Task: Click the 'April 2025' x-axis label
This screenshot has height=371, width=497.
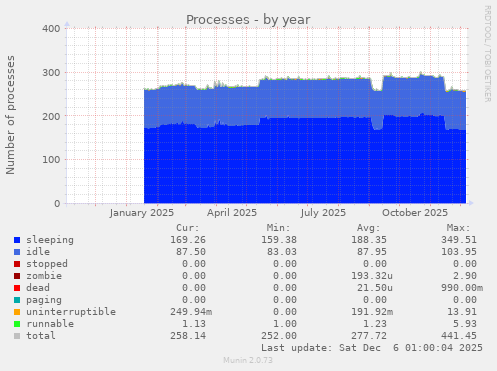Action: pos(232,213)
